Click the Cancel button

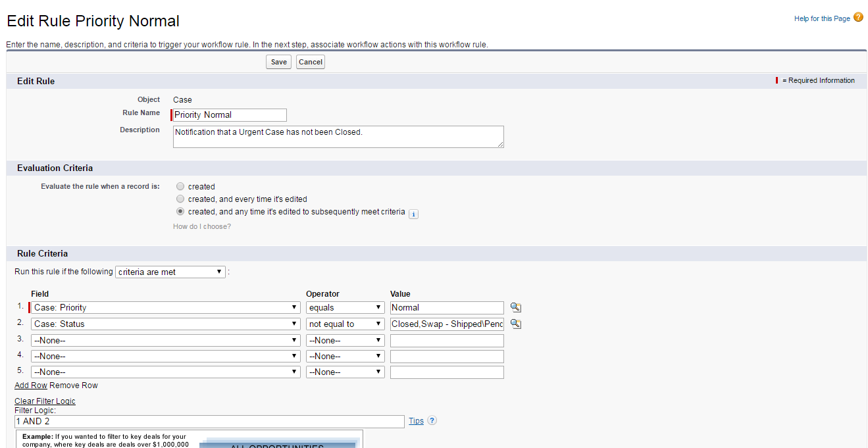click(310, 62)
